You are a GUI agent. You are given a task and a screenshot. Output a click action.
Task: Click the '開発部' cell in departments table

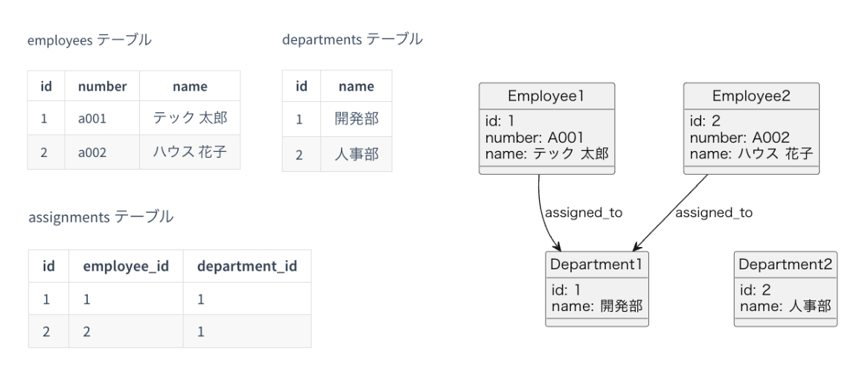pyautogui.click(x=357, y=118)
